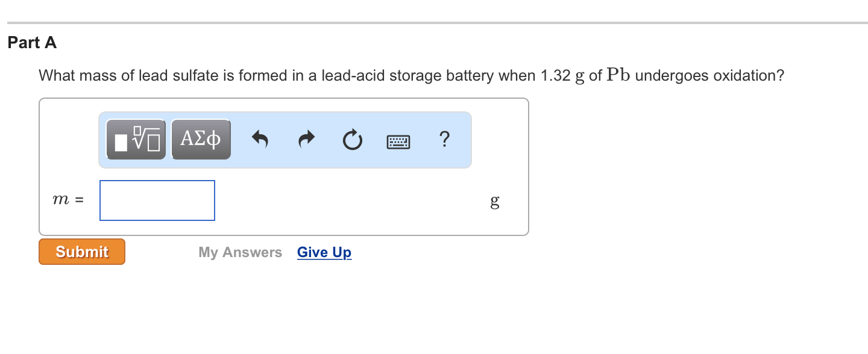Open the ΑΣφ Greek symbols palette
868x354 pixels.
point(201,139)
